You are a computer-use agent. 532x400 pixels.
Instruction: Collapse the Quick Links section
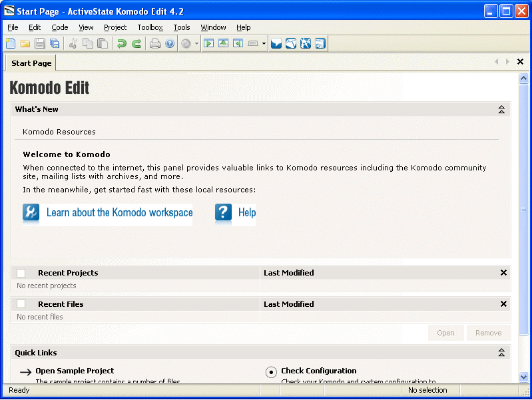[x=501, y=353]
